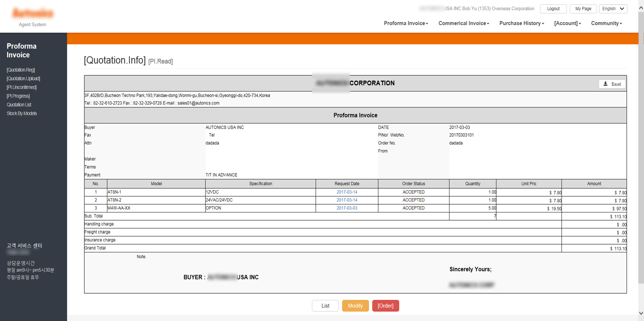Place the order with [Order]

click(x=386, y=306)
